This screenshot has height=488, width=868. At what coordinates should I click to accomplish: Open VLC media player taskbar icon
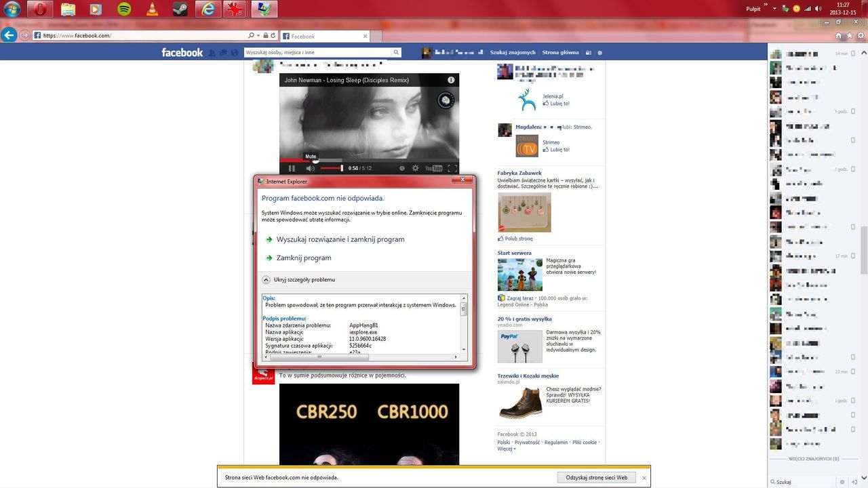click(153, 9)
